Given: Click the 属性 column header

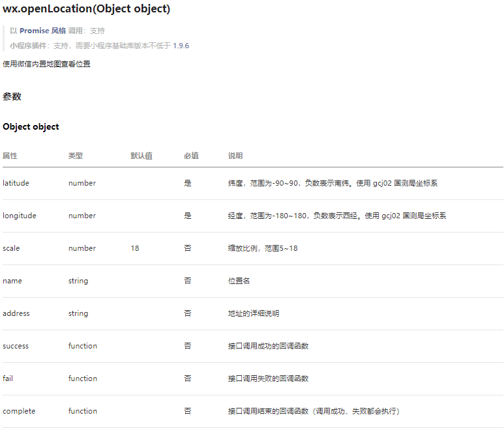Looking at the screenshot, I should [10, 156].
